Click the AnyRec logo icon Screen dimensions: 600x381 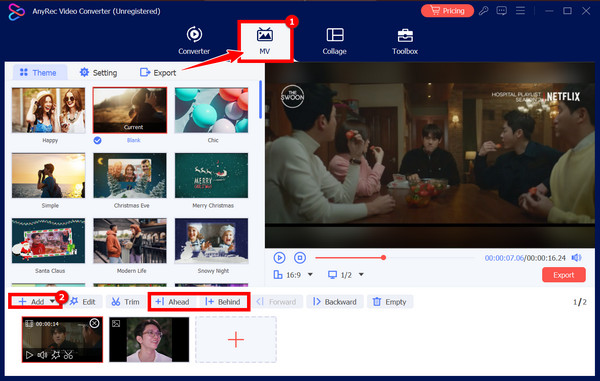click(16, 11)
